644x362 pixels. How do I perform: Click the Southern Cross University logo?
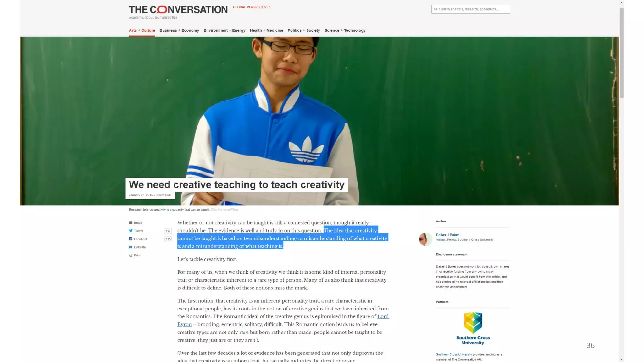tap(473, 328)
